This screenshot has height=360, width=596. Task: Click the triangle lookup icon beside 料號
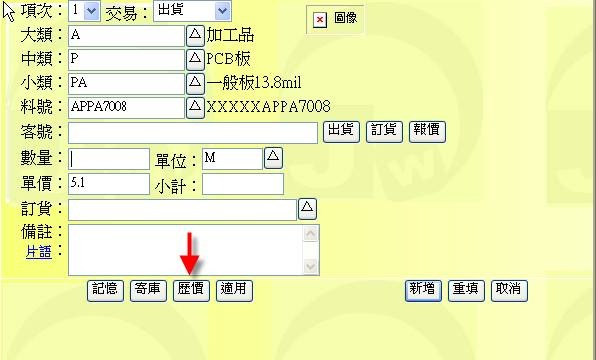[195, 108]
